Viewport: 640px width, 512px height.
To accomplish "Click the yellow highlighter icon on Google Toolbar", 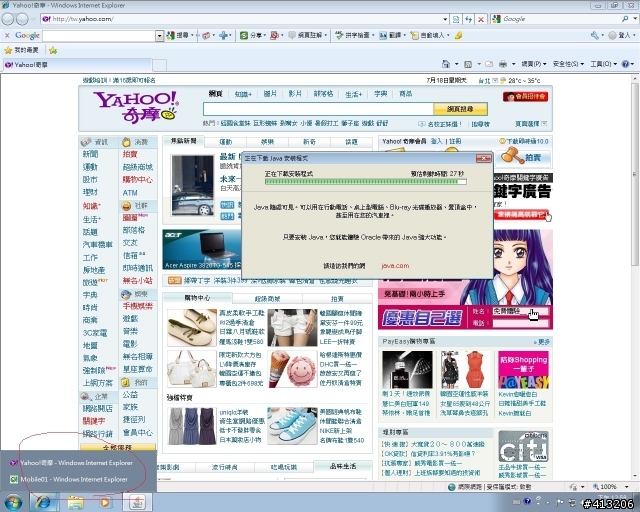I will (458, 36).
